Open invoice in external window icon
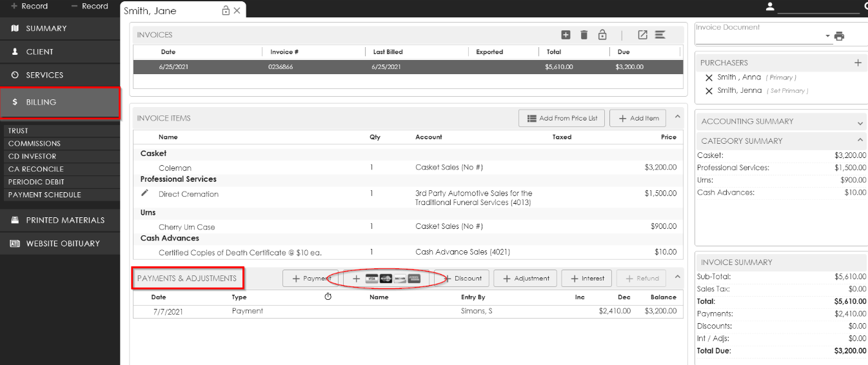 click(x=642, y=35)
